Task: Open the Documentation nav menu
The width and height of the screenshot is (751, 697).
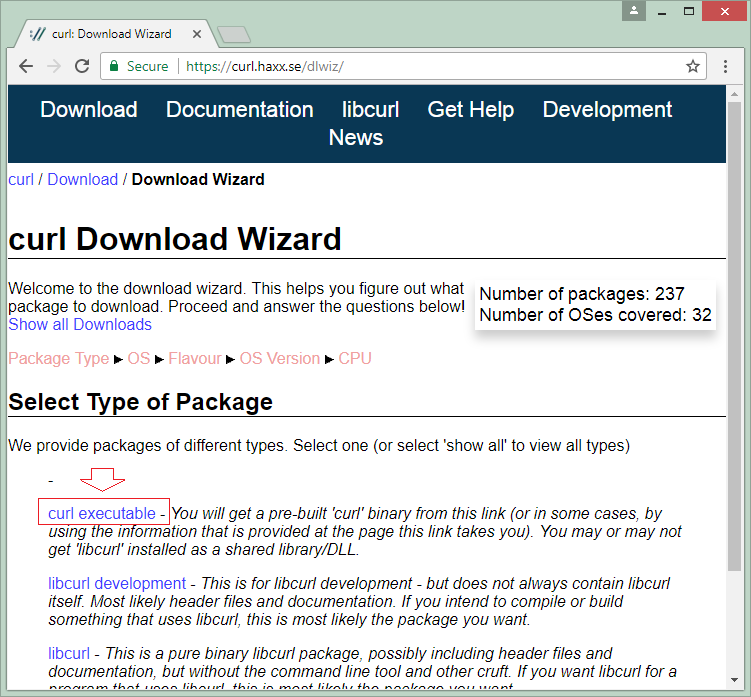Action: click(240, 110)
